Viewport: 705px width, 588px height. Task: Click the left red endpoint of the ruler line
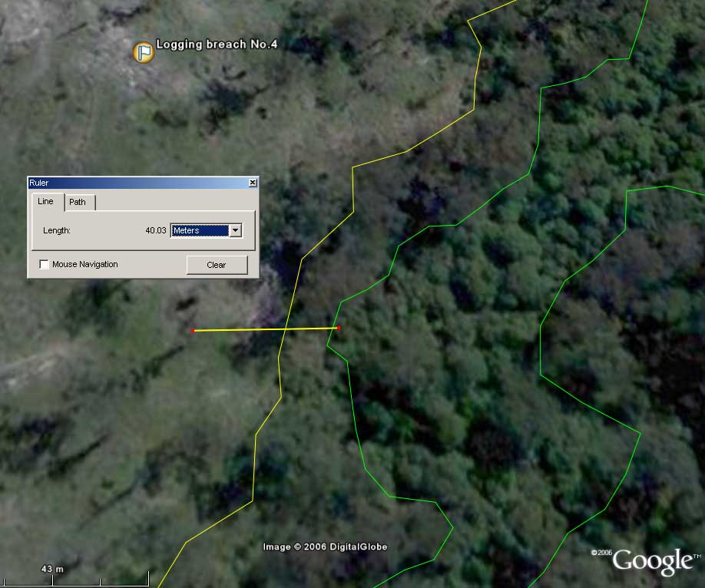point(193,331)
